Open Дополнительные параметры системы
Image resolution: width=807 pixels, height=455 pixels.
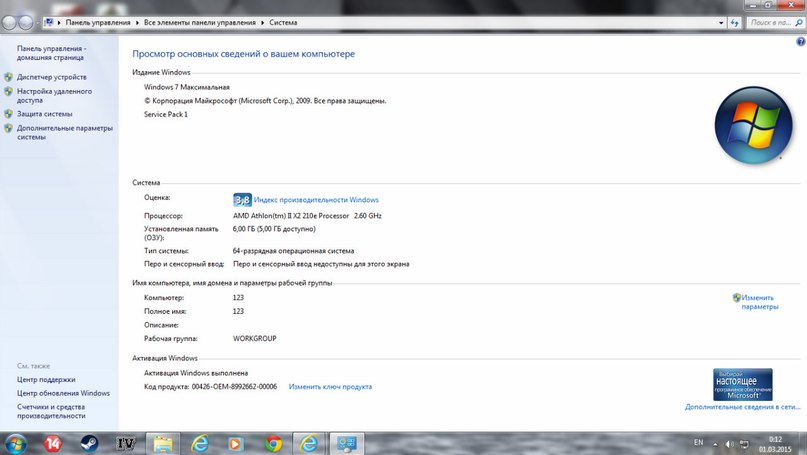[65, 132]
